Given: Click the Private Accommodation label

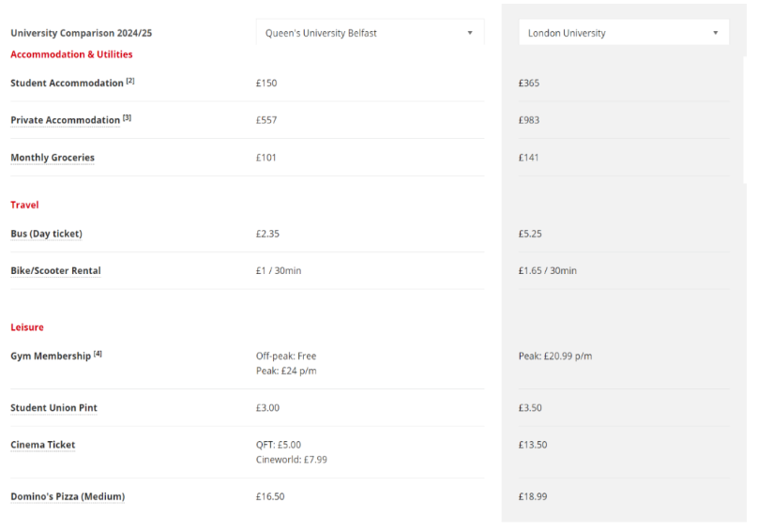Looking at the screenshot, I should tap(66, 120).
